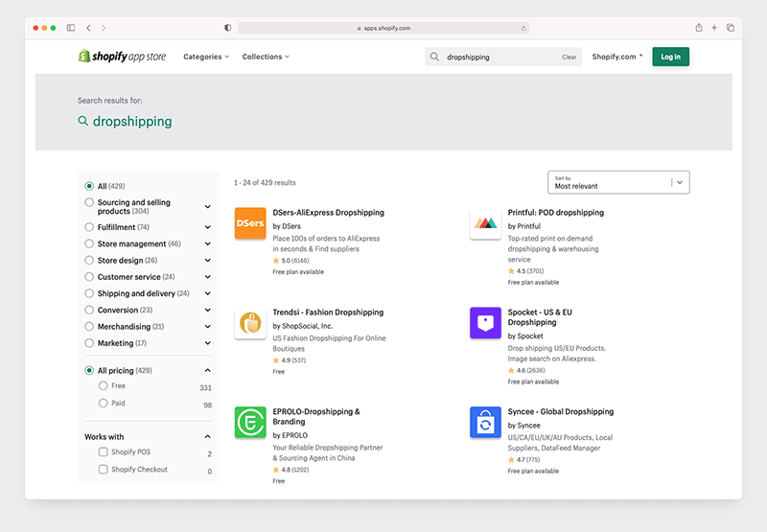Select the Conversion radio button
This screenshot has height=532, width=767.
point(89,310)
